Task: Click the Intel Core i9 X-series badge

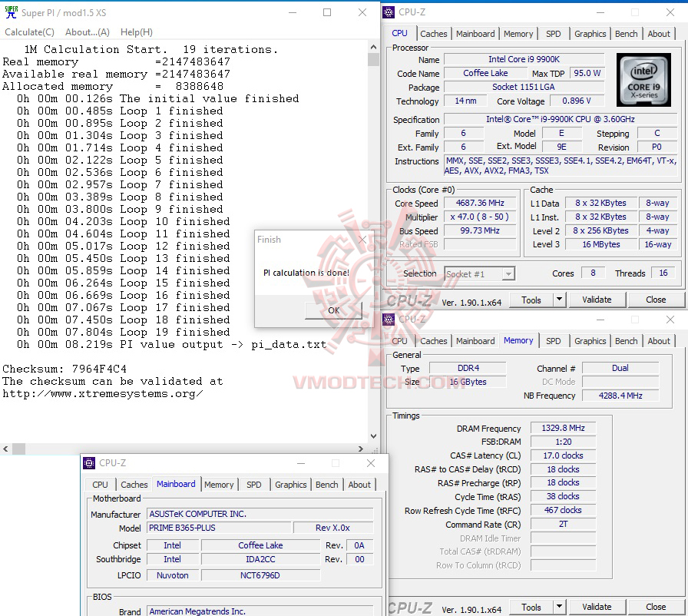Action: (x=643, y=80)
